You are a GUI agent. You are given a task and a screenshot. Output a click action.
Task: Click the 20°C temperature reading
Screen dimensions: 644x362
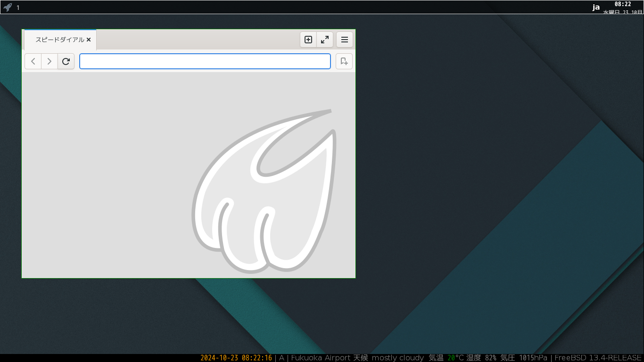pyautogui.click(x=456, y=358)
